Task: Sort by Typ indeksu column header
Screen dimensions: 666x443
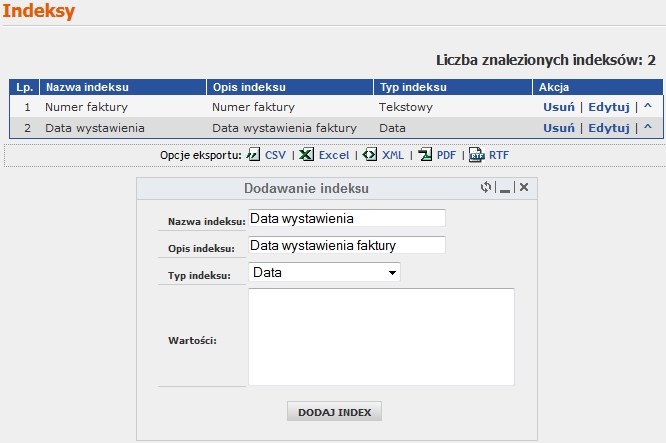Action: 412,87
